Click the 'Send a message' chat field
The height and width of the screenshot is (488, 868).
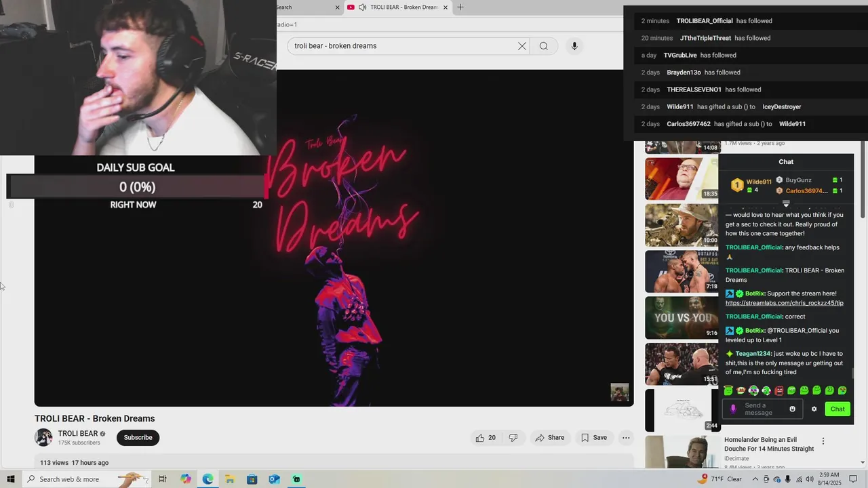[763, 409]
